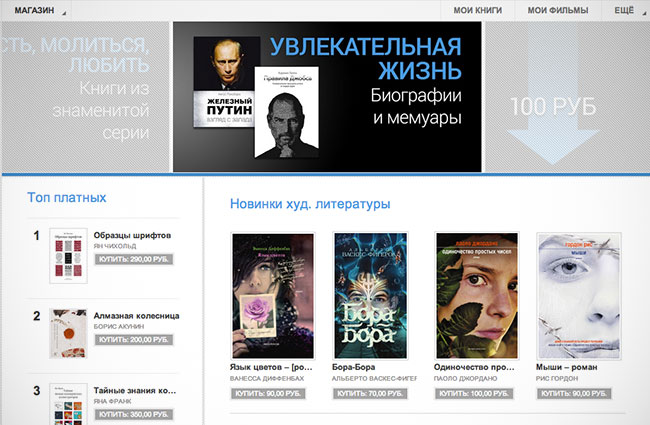This screenshot has height=425, width=650.
Task: Open the Новинки худ. литературы heading
Action: pyautogui.click(x=310, y=204)
